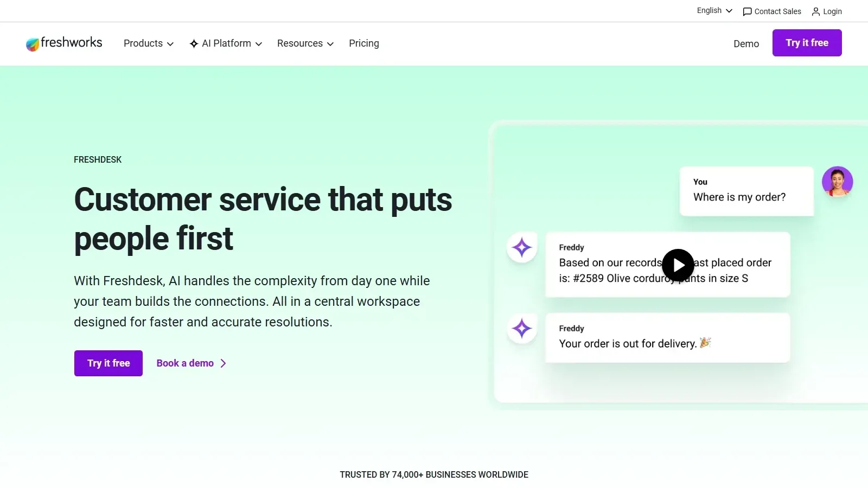Click the arrow after Book a demo
This screenshot has height=488, width=868.
click(x=223, y=363)
